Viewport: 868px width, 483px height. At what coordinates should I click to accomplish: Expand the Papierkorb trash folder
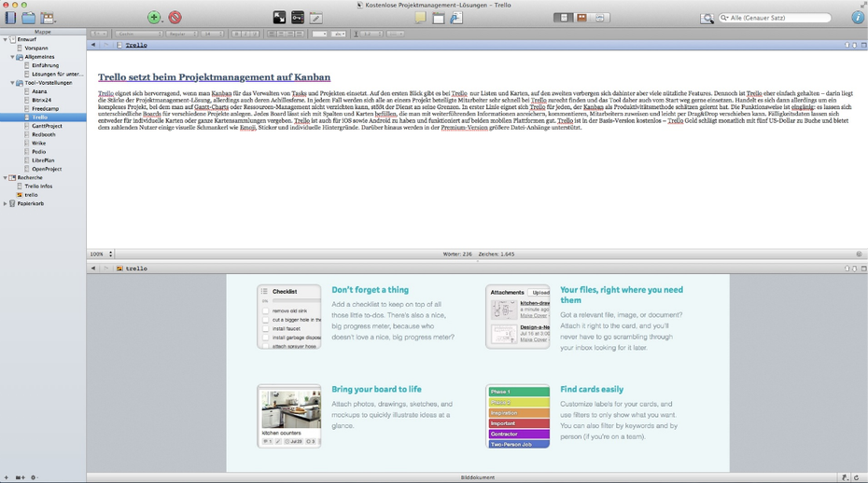(5, 203)
